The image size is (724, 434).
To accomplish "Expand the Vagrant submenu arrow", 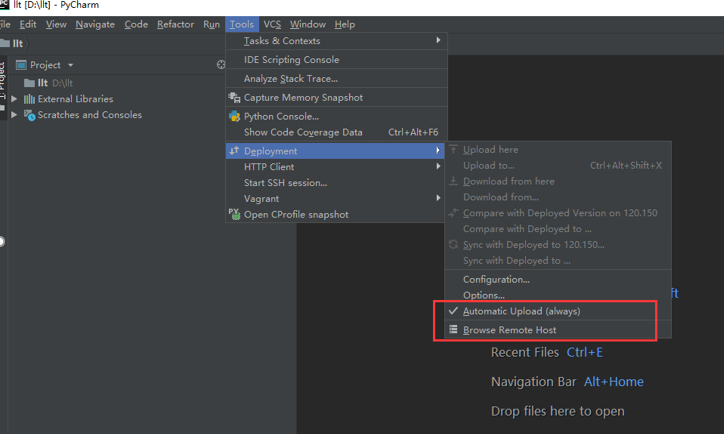I will (x=438, y=198).
